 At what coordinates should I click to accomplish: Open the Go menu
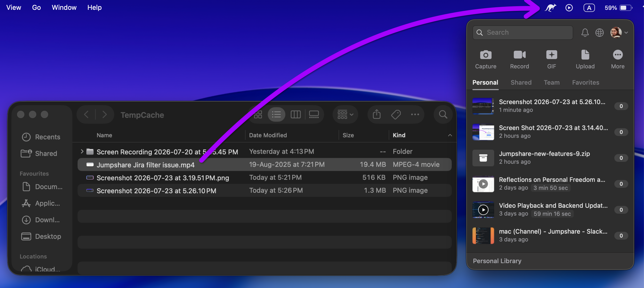click(36, 8)
